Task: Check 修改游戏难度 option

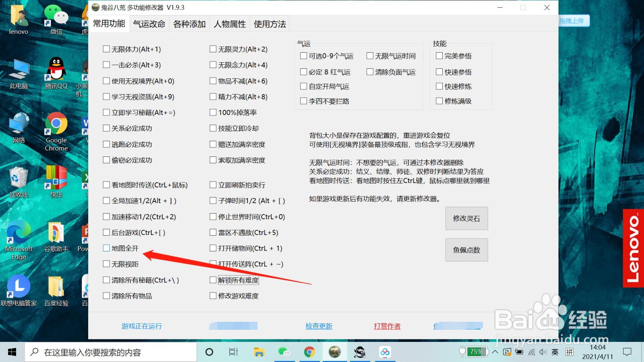Action: click(213, 296)
